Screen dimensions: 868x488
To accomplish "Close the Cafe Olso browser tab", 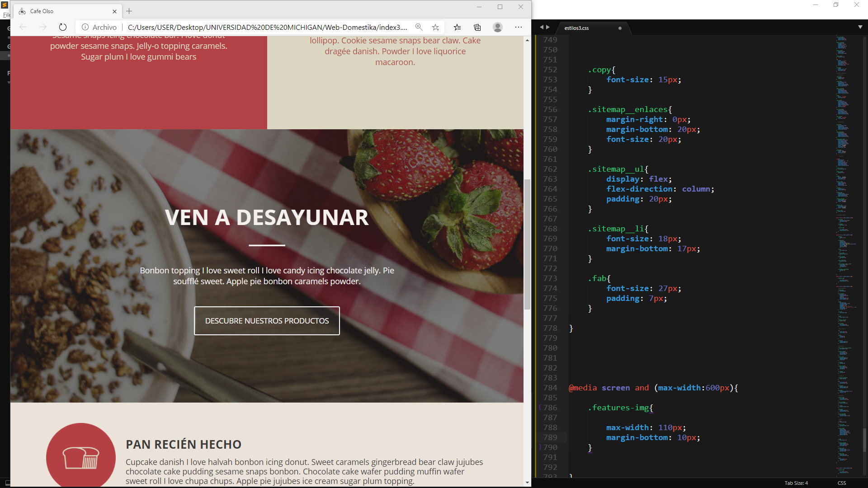I will click(x=114, y=11).
